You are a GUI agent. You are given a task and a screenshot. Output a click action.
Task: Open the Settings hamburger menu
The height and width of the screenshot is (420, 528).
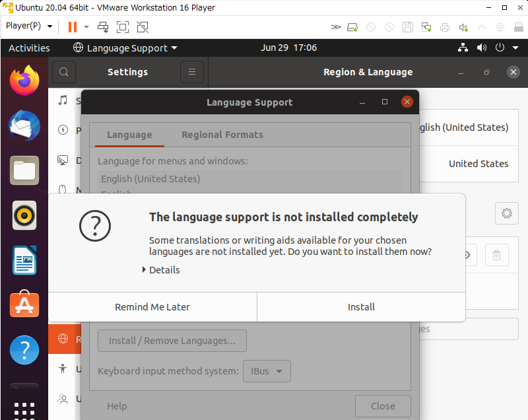click(192, 72)
